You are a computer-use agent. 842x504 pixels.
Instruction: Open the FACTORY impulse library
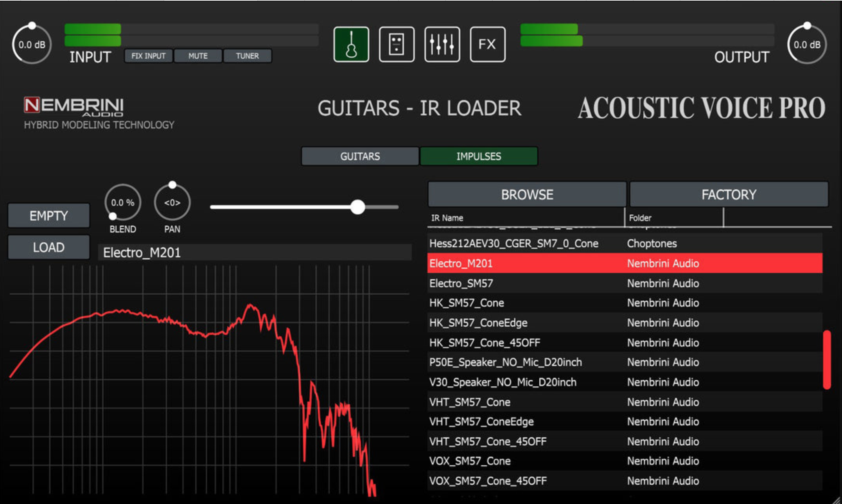coord(729,194)
